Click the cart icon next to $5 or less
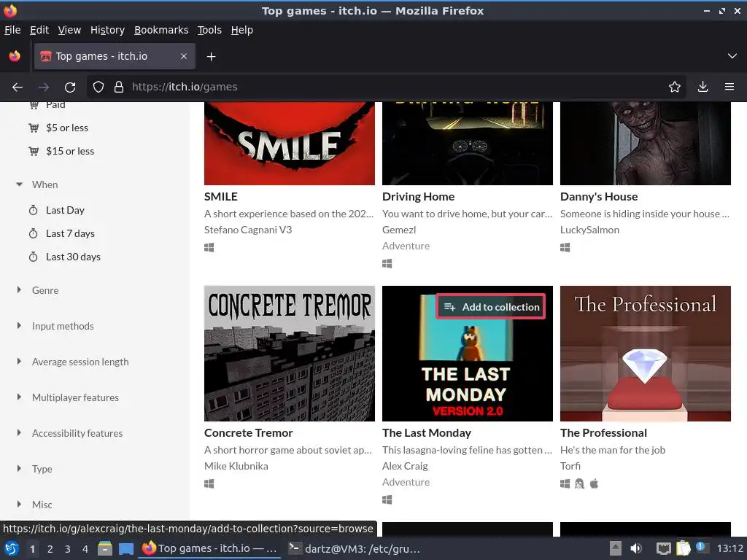 point(34,128)
